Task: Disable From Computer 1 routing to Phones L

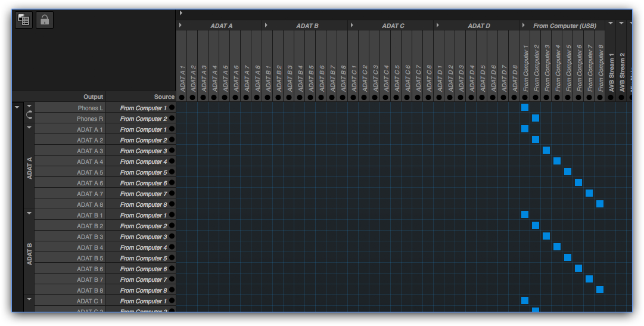Action: pyautogui.click(x=525, y=107)
